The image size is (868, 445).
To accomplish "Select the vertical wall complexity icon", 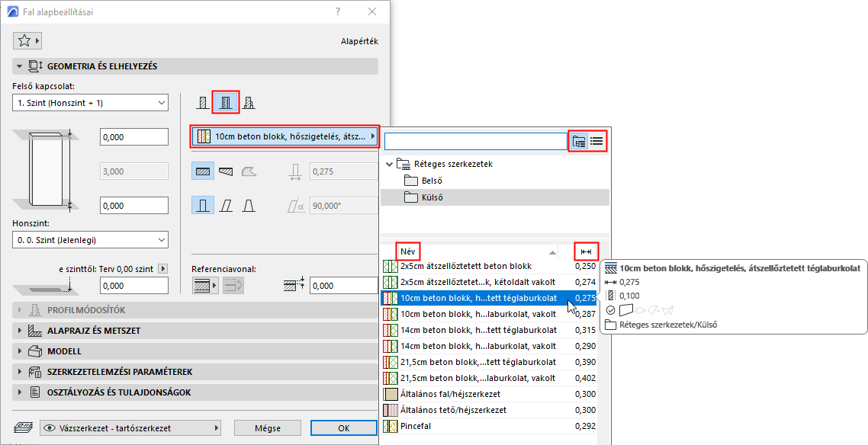I will (203, 206).
